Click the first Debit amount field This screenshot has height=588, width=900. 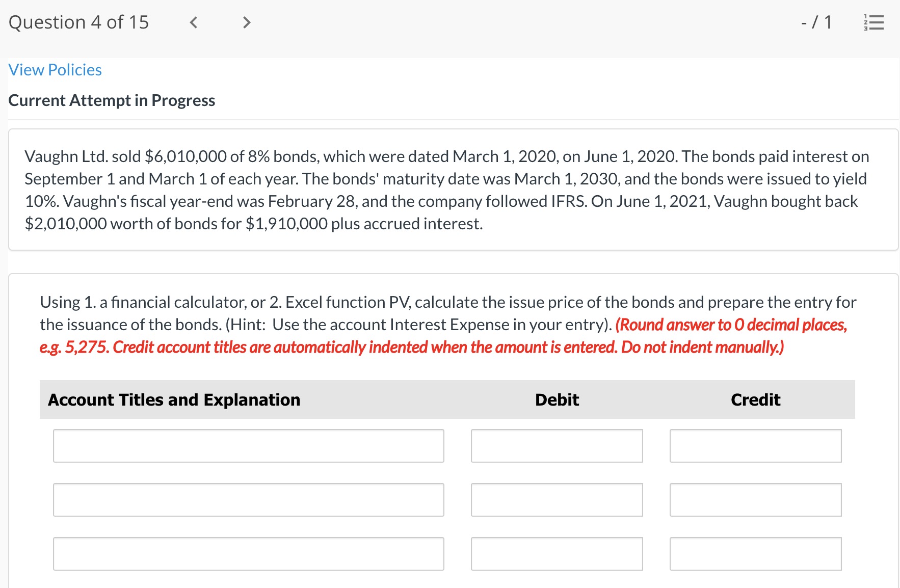click(x=557, y=446)
